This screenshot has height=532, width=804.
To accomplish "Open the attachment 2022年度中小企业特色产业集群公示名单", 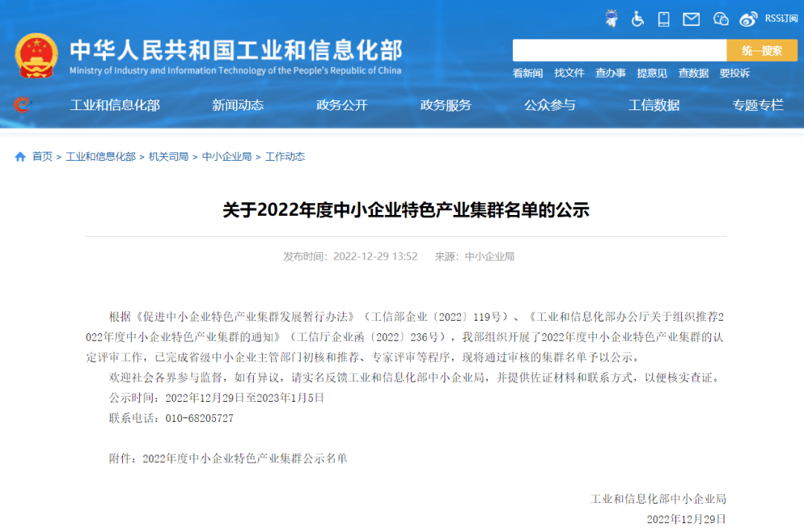I will 245,458.
